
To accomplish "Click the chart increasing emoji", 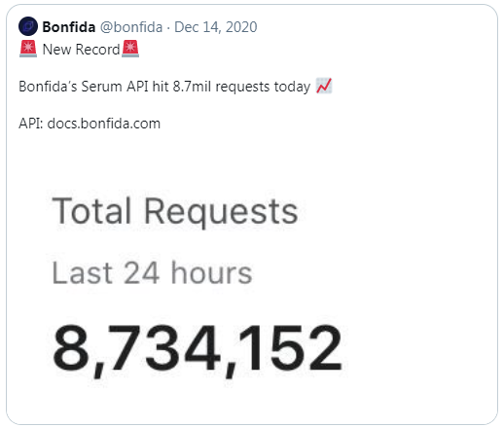I will coord(324,86).
